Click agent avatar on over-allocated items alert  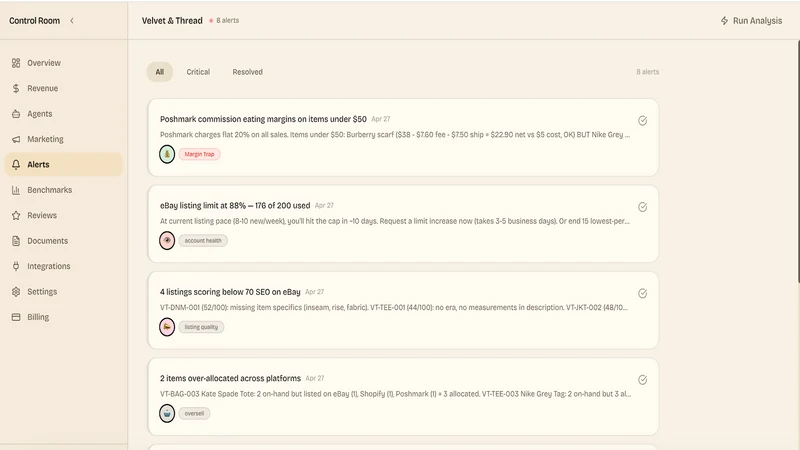coord(167,413)
